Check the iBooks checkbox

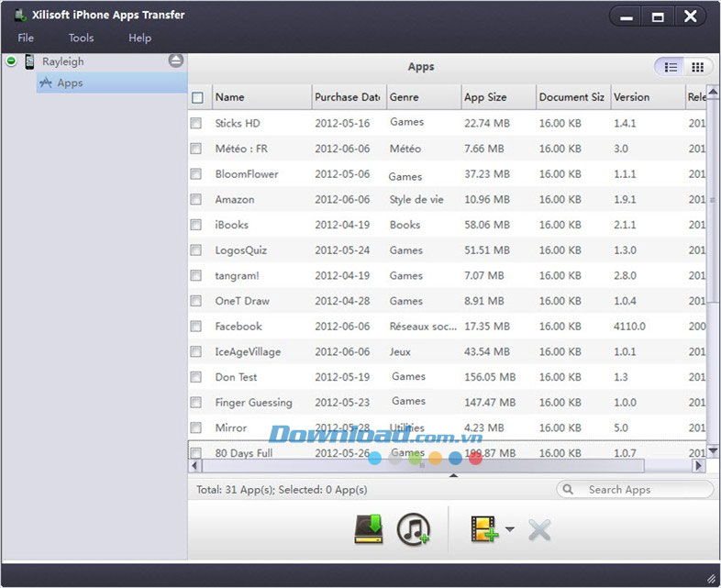tap(196, 225)
